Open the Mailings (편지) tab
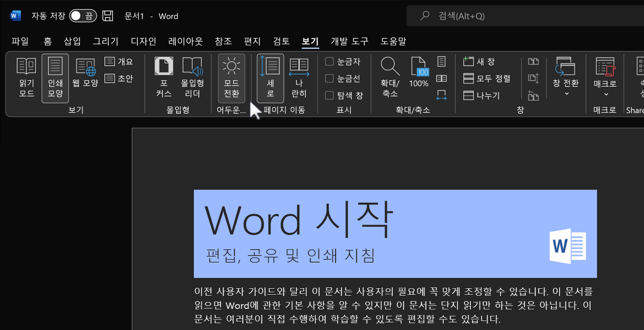Image resolution: width=644 pixels, height=330 pixels. [253, 41]
